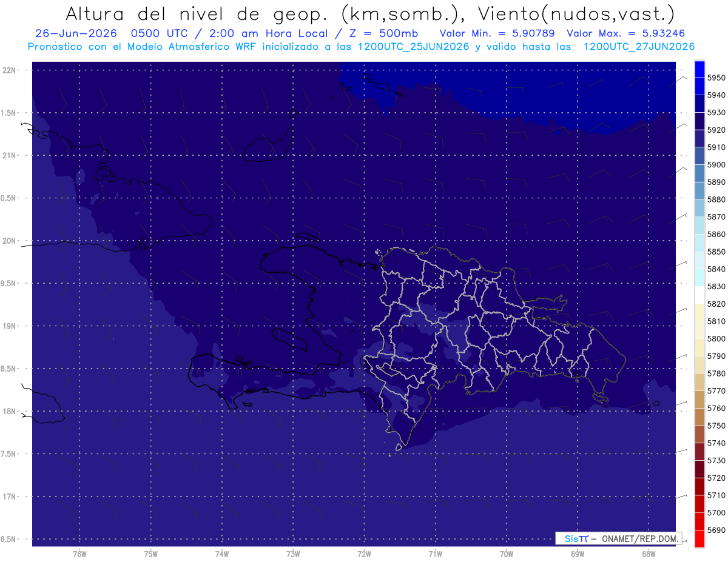Select the legend swatch between 5900 and 5890
728x562 pixels.
pos(699,173)
